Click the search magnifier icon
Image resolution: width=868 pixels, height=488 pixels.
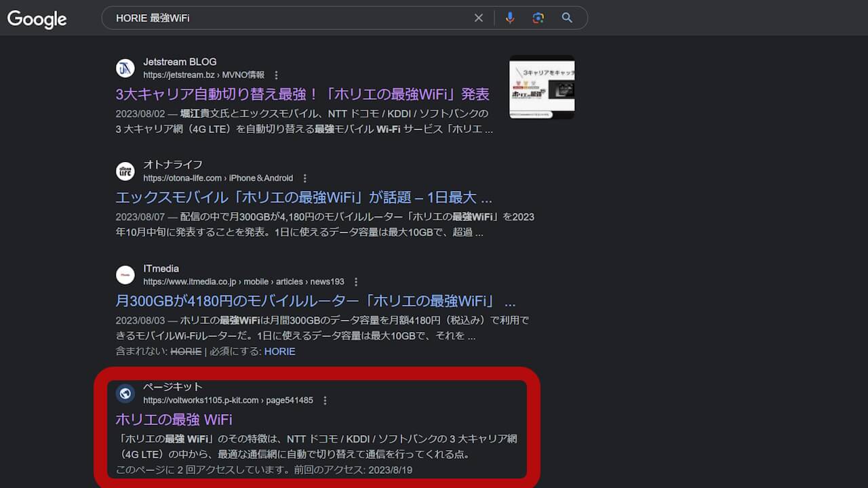click(x=567, y=18)
